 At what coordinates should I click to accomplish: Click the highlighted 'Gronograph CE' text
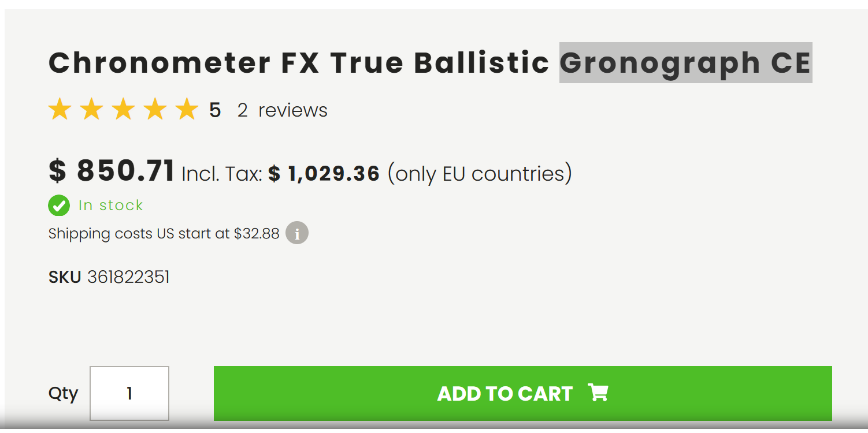tap(686, 62)
